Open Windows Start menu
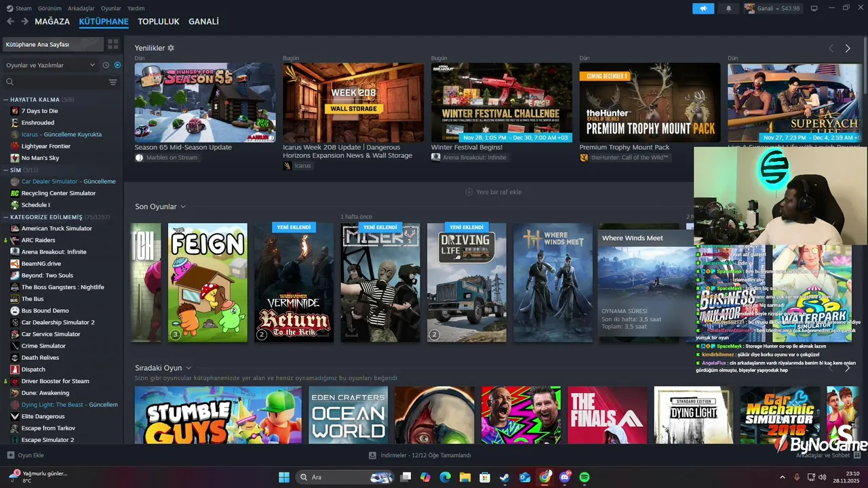The height and width of the screenshot is (488, 868). point(284,477)
